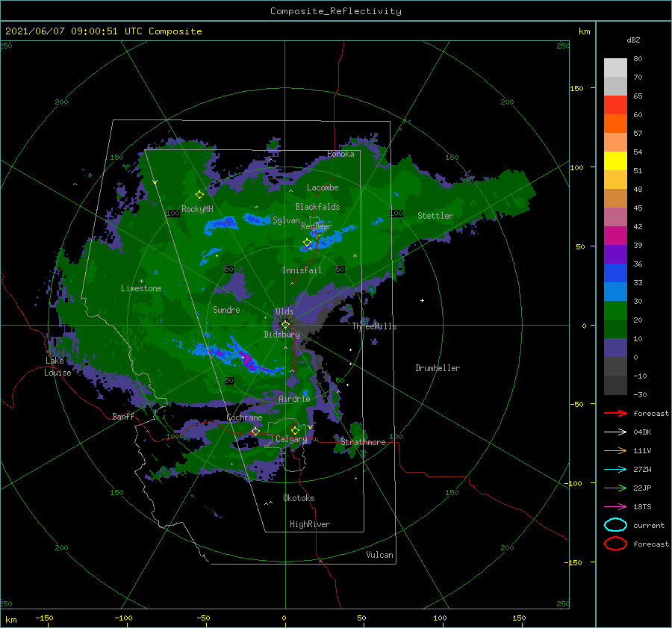Click the Stettler city label
This screenshot has width=672, height=628.
click(x=435, y=216)
